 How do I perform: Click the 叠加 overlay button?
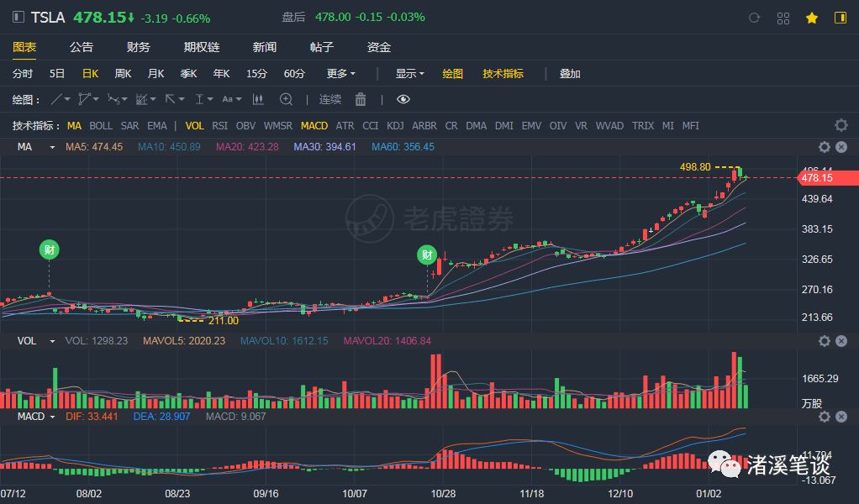coord(570,73)
